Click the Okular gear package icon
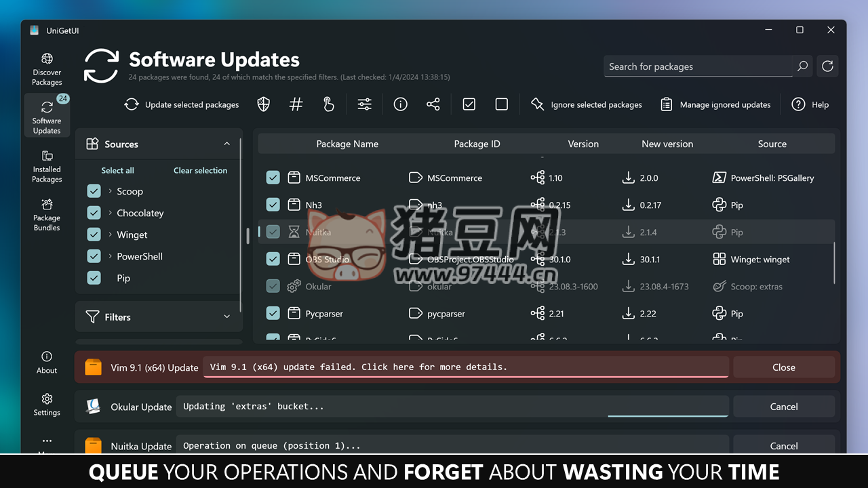 point(294,286)
